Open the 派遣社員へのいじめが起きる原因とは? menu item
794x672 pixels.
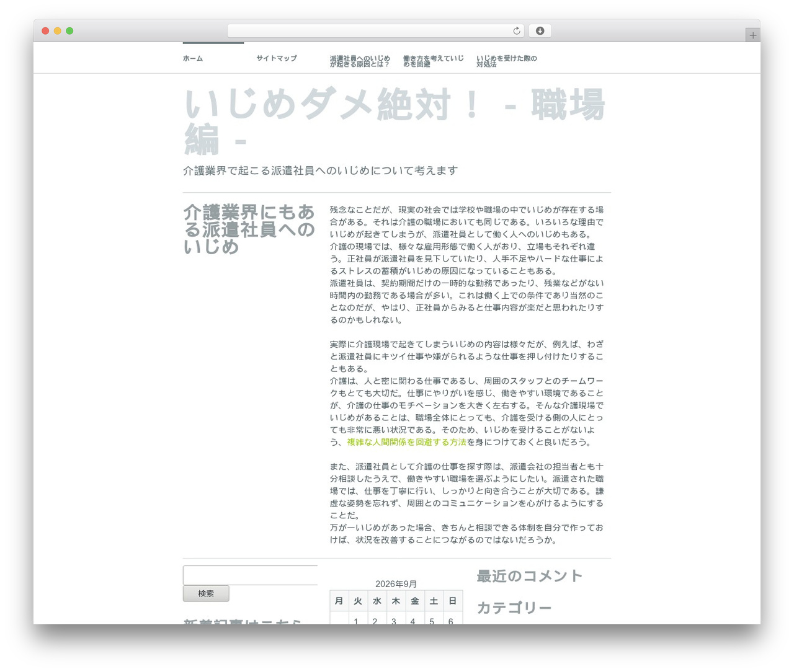[x=360, y=61]
